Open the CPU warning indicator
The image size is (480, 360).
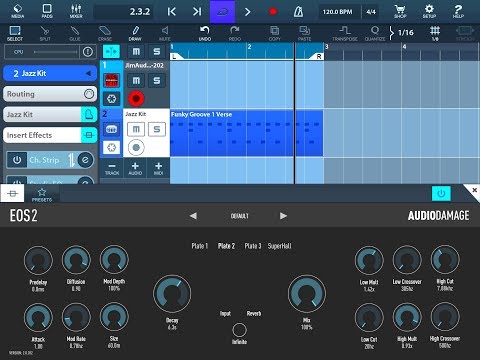pyautogui.click(x=88, y=52)
